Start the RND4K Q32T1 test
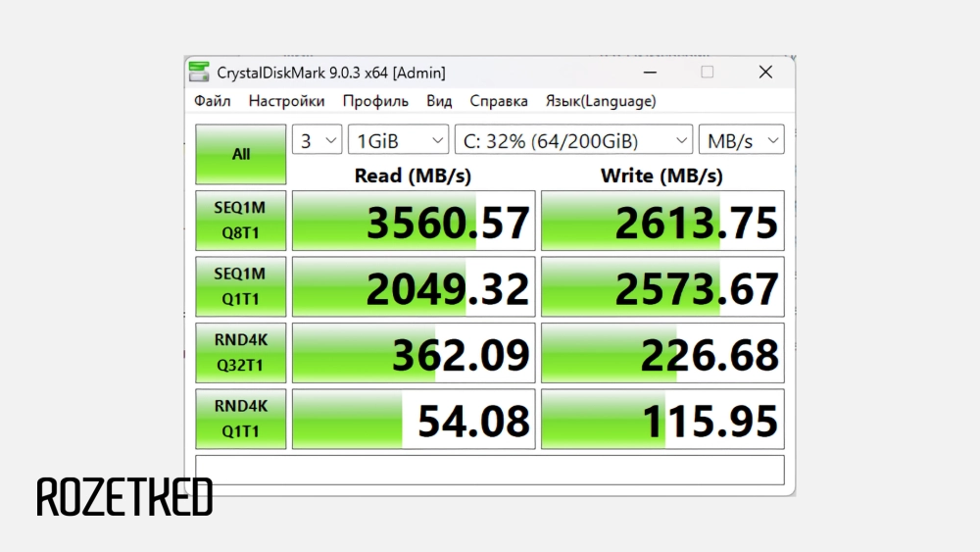Image resolution: width=980 pixels, height=552 pixels. click(x=241, y=353)
